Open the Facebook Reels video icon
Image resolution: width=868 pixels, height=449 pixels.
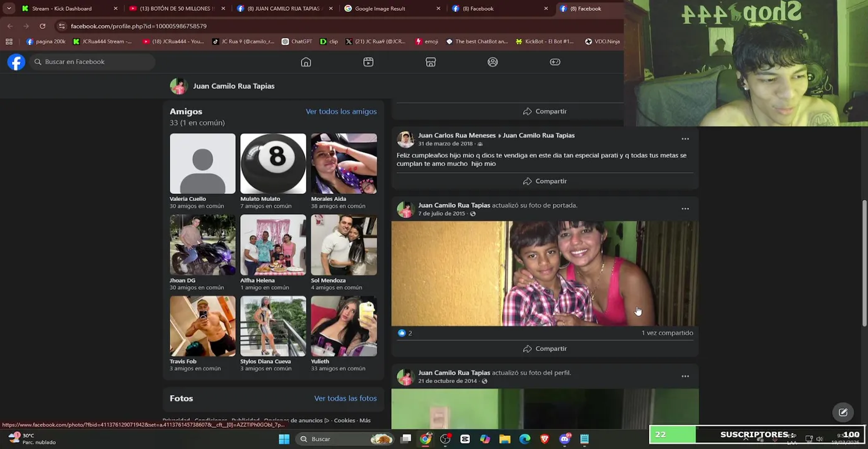coord(368,62)
